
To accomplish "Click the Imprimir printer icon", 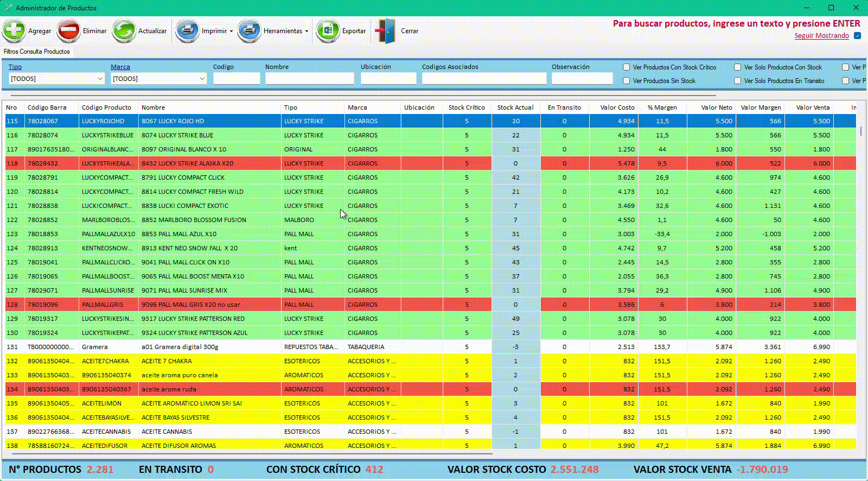I will click(188, 30).
